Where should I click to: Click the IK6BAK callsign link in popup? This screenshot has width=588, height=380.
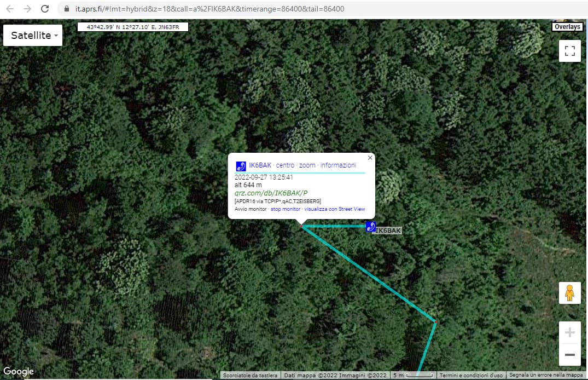coord(260,165)
